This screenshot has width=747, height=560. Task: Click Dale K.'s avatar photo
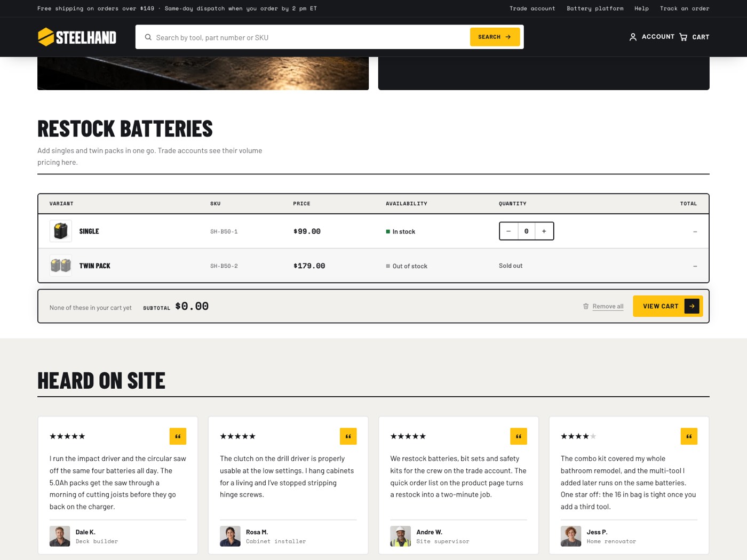(x=60, y=536)
